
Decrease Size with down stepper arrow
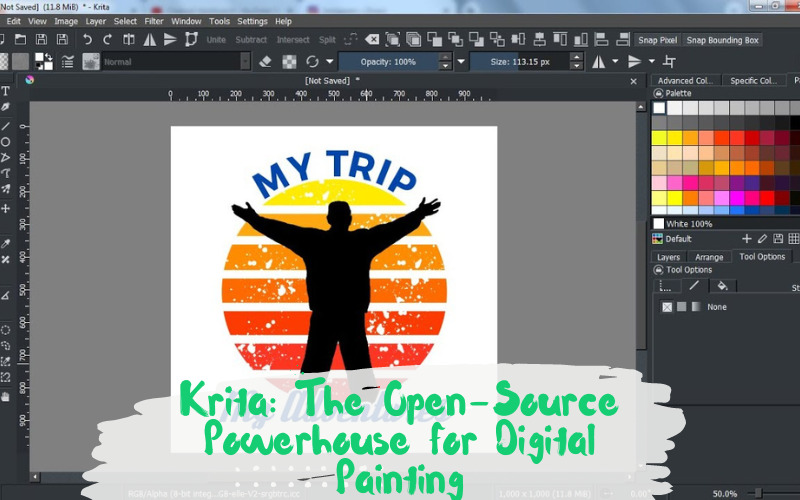point(577,66)
